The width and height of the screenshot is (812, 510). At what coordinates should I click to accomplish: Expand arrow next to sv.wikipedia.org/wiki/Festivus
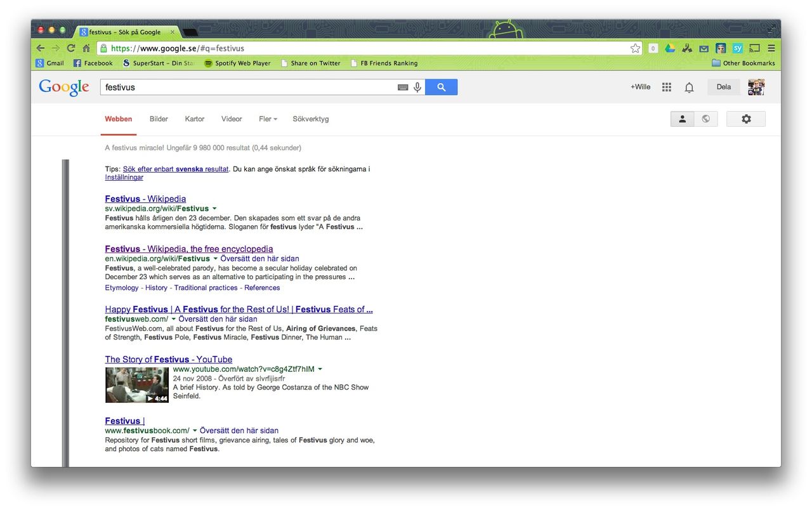click(x=214, y=209)
